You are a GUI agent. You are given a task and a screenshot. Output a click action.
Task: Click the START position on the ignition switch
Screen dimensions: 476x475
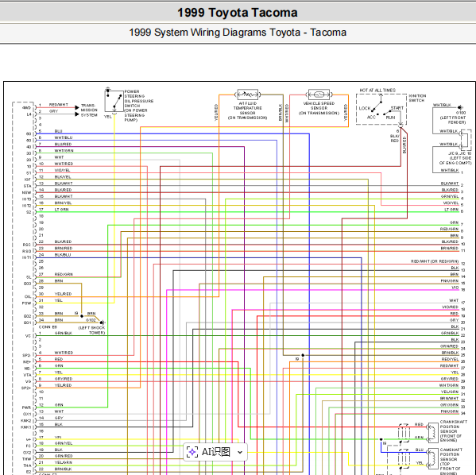coord(397,108)
